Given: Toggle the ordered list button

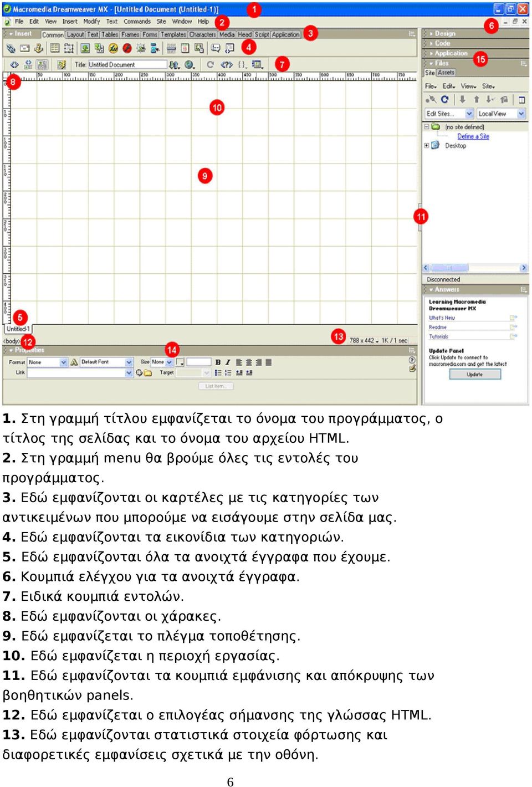Looking at the screenshot, I should click(228, 373).
